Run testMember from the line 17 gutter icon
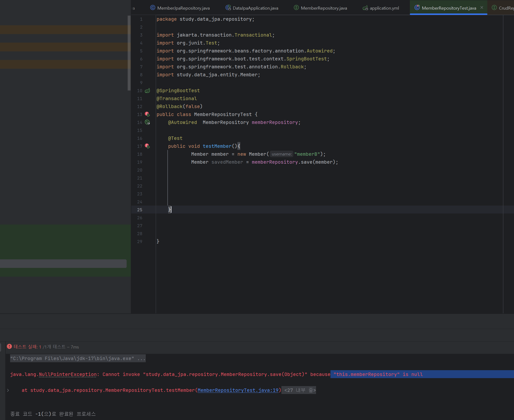Viewport: 514px width, 420px height. tap(147, 146)
